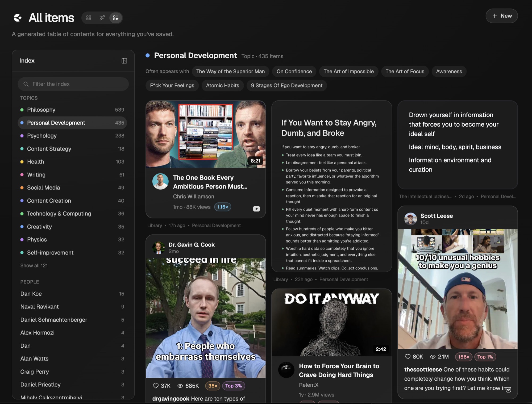Click the Instagram icon on Scott Leese card
Image resolution: width=532 pixels, height=404 pixels.
click(508, 390)
